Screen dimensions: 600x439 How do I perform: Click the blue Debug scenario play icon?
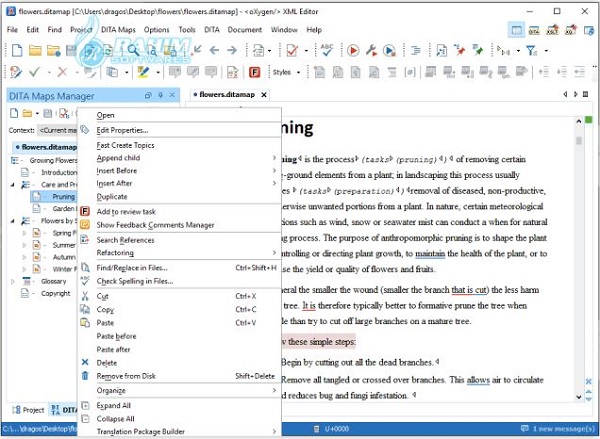coord(389,50)
